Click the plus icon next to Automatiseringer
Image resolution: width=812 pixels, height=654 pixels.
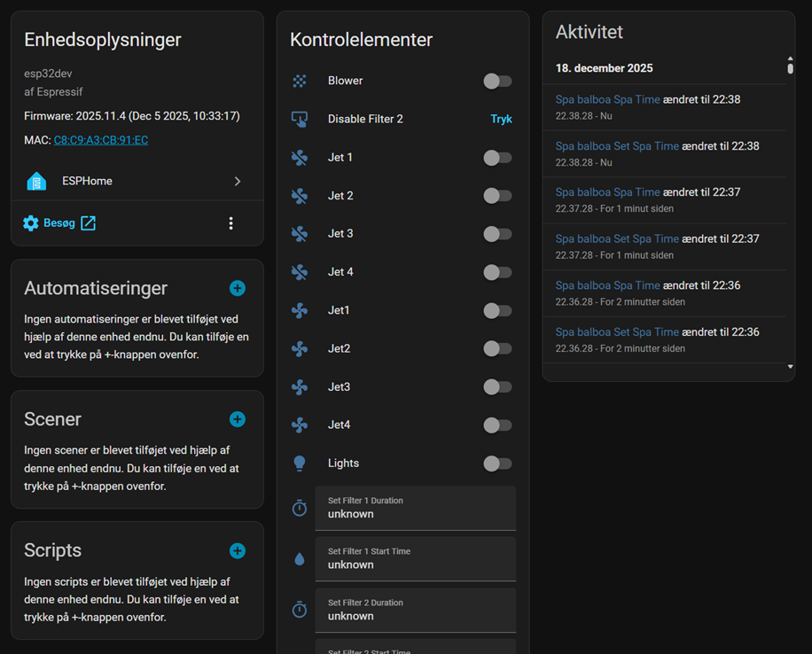pos(237,288)
